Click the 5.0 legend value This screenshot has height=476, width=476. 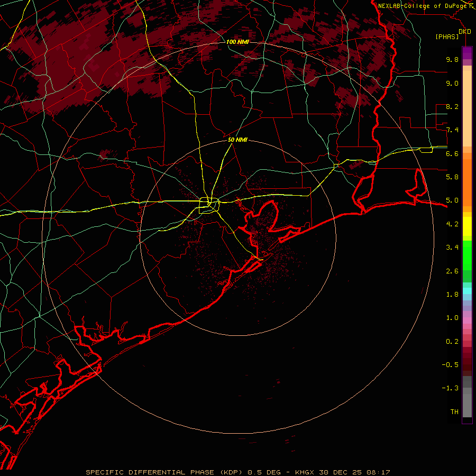(x=452, y=200)
